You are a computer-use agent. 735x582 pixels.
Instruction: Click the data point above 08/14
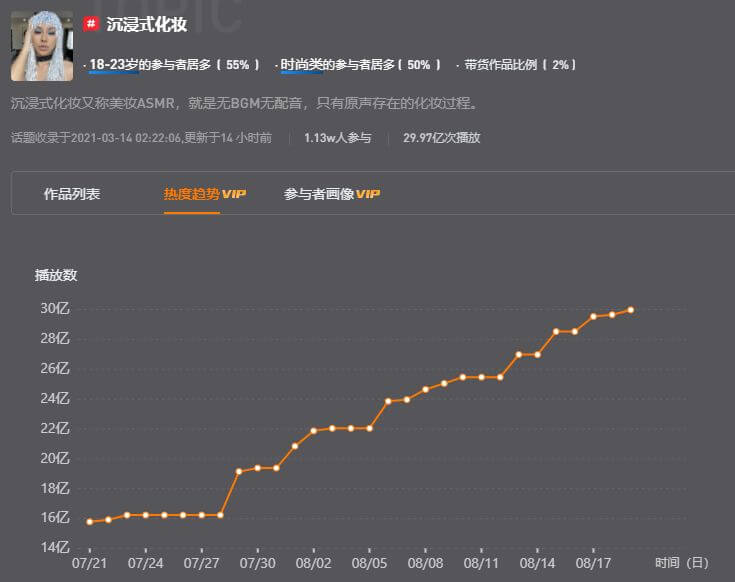537,354
